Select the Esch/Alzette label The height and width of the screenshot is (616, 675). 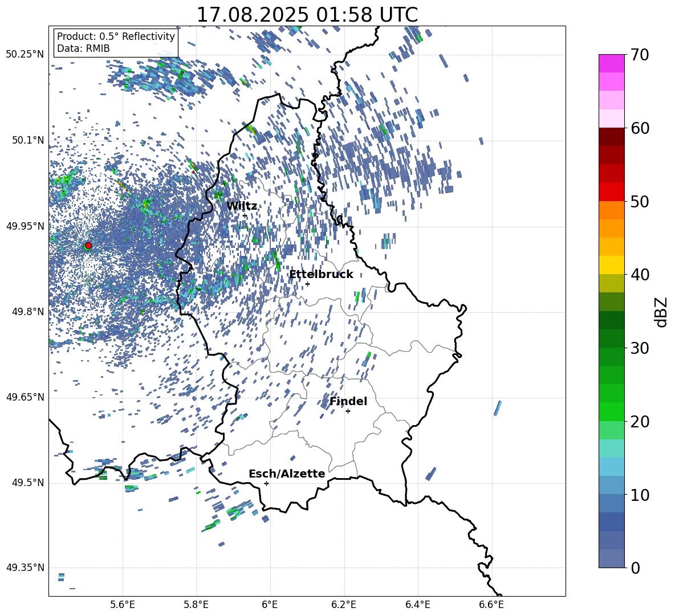287,474
